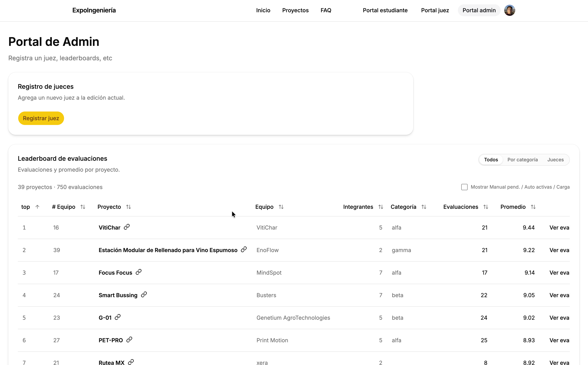The width and height of the screenshot is (588, 365).
Task: Enable Mostrar Manual pend. checkbox
Action: click(464, 187)
